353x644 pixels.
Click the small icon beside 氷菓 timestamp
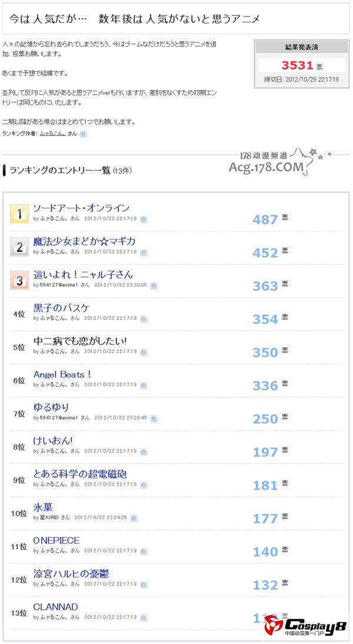(134, 518)
